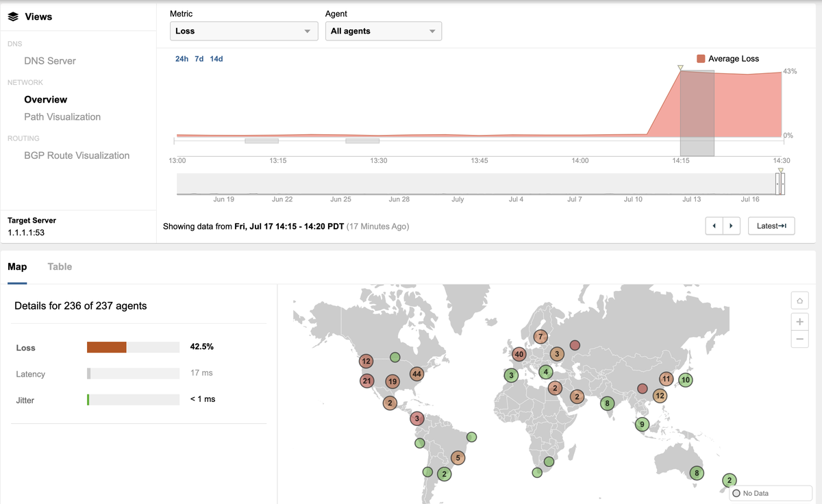Click the unlabeled red agent dot in Russia
The width and height of the screenshot is (822, 504).
tap(575, 345)
